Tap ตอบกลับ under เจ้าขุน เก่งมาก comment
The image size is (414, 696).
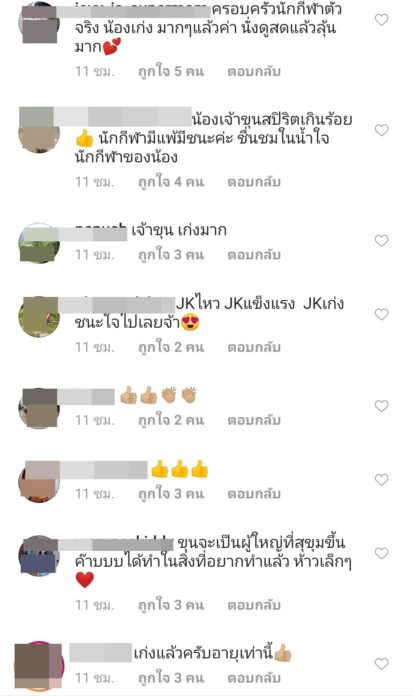pyautogui.click(x=254, y=255)
